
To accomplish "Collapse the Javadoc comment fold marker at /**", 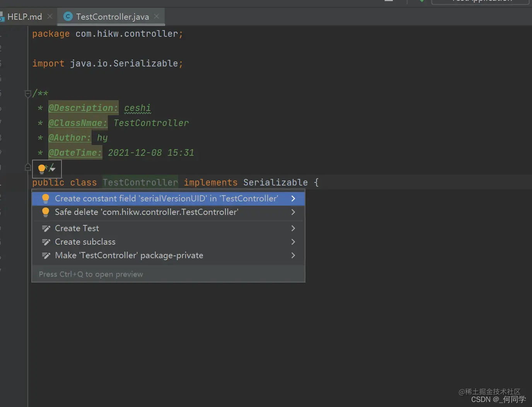I will pyautogui.click(x=28, y=94).
